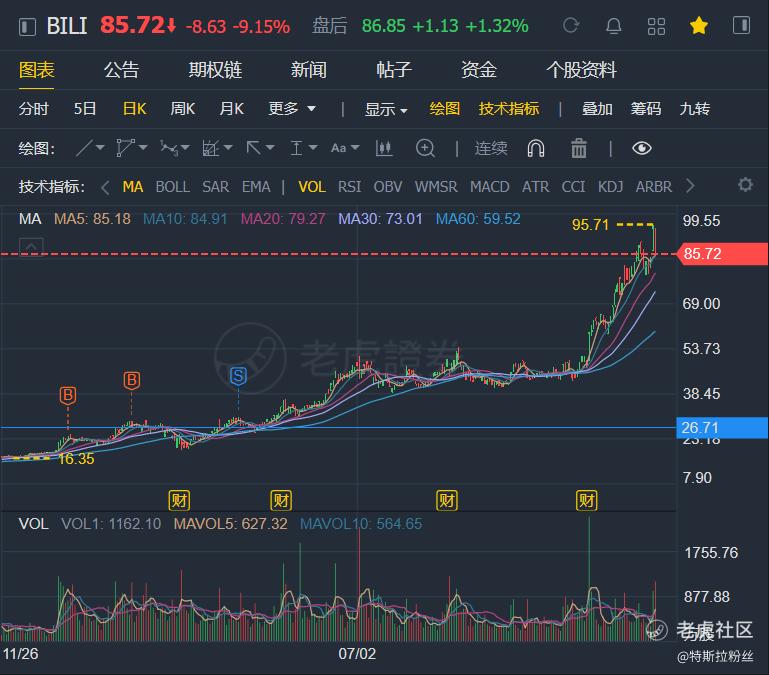Toggle BOLL indicator
769x675 pixels.
point(173,187)
